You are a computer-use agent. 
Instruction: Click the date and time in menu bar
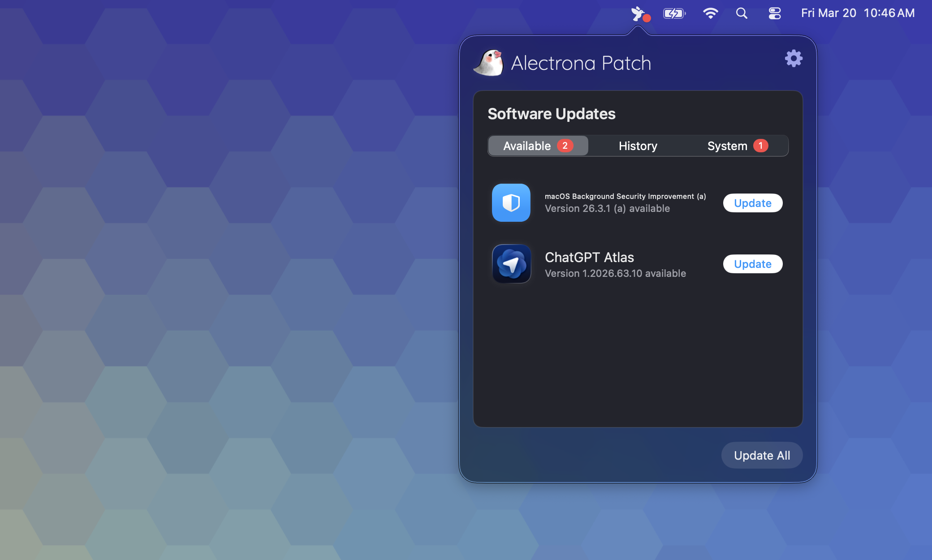pyautogui.click(x=857, y=13)
